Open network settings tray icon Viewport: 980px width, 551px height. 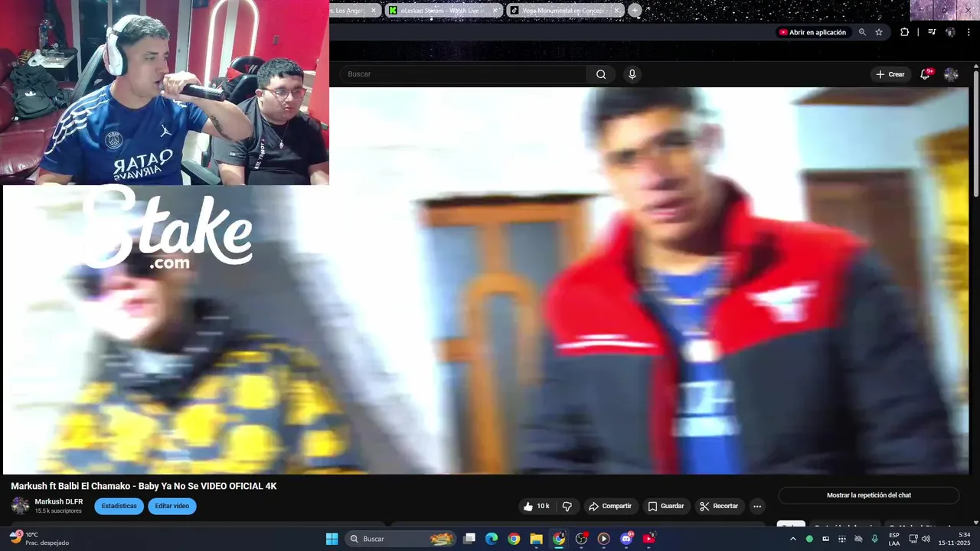pyautogui.click(x=913, y=539)
